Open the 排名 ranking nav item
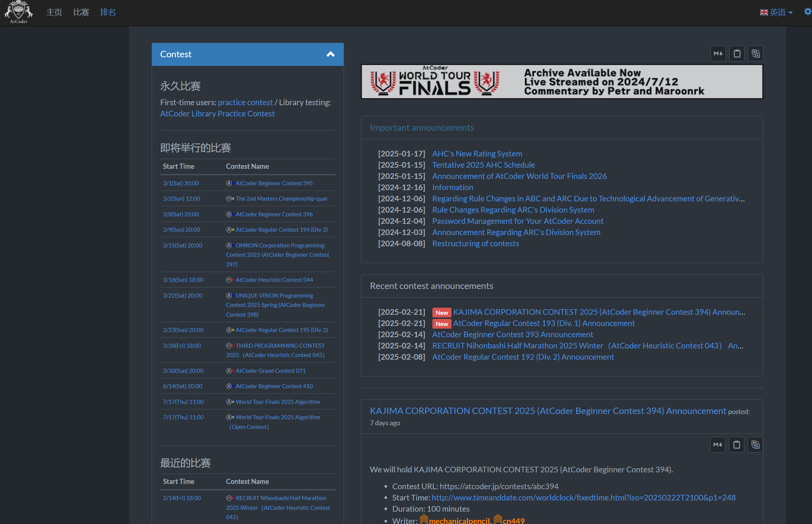 click(108, 12)
